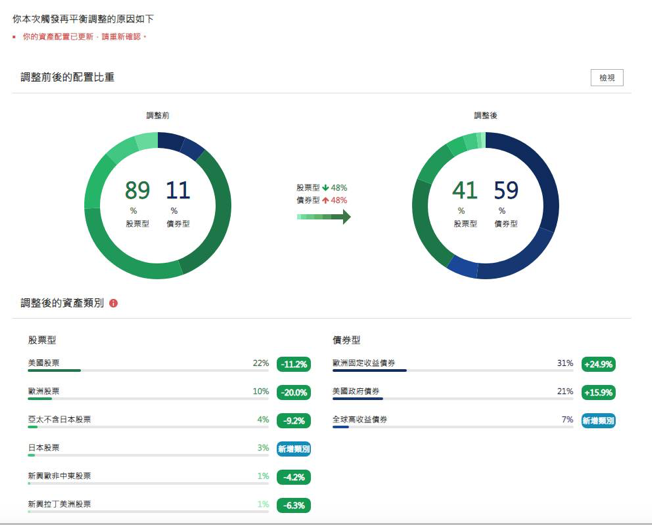Select the 新興歐非中東股票 label
652x525 pixels.
pos(60,476)
